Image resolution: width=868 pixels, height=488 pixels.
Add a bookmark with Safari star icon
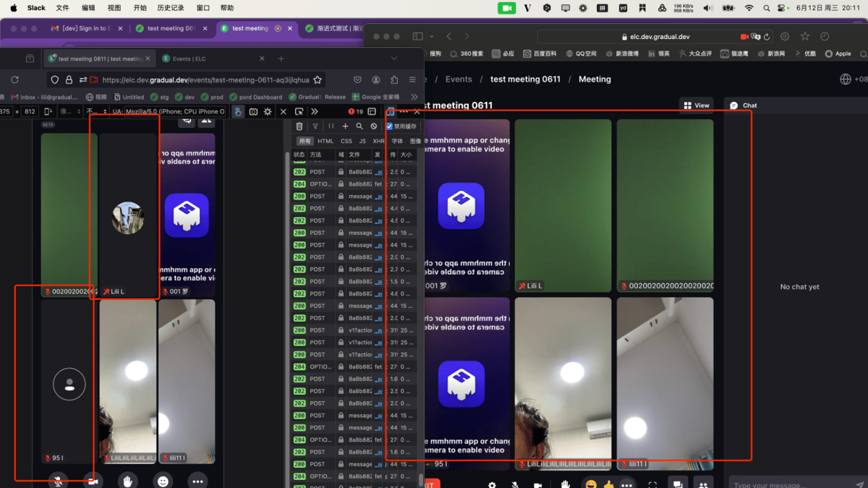[805, 36]
